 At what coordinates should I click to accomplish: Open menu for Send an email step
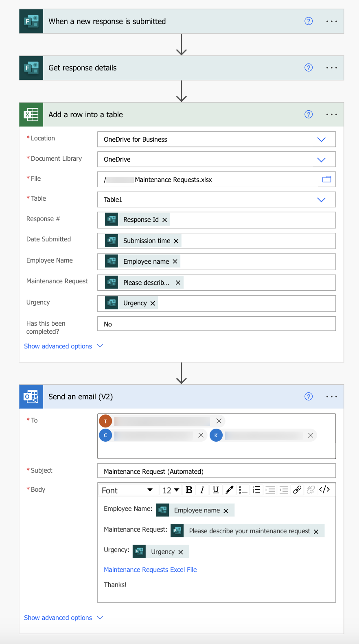click(x=331, y=396)
